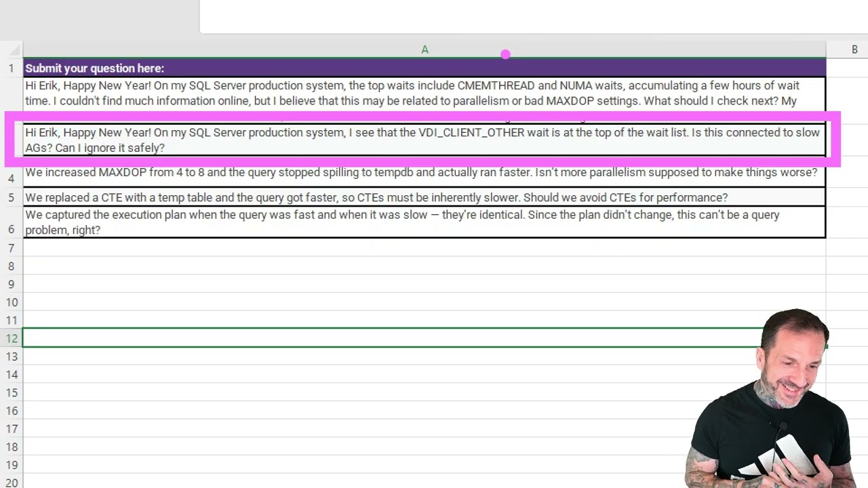
Task: Click row header 1
Action: (12, 68)
